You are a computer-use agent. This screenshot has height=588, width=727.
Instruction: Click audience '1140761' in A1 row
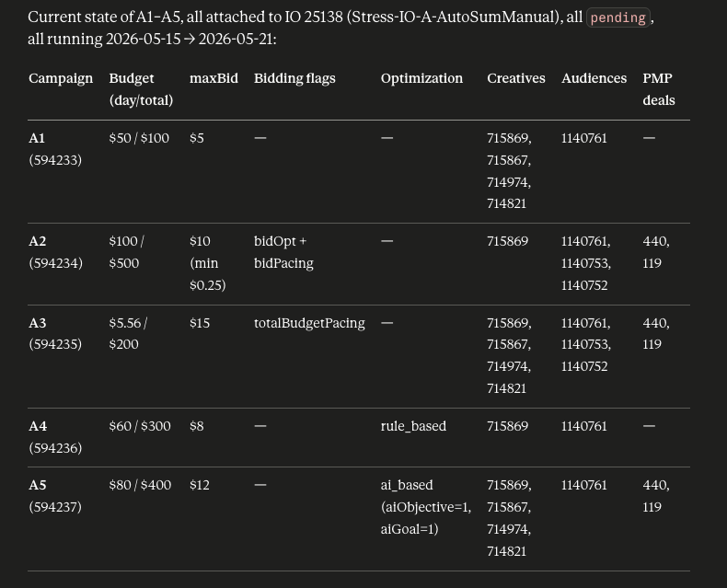[583, 138]
